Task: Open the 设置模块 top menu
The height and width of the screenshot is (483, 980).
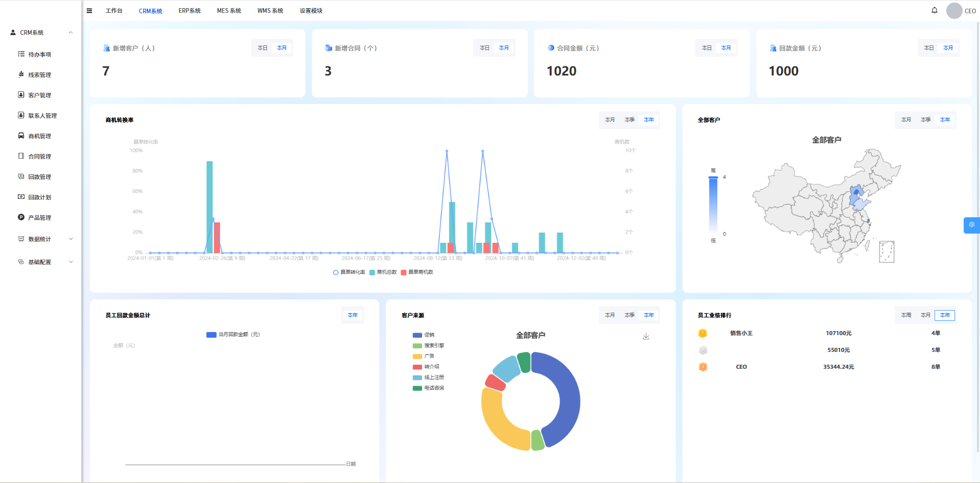Action: coord(311,11)
